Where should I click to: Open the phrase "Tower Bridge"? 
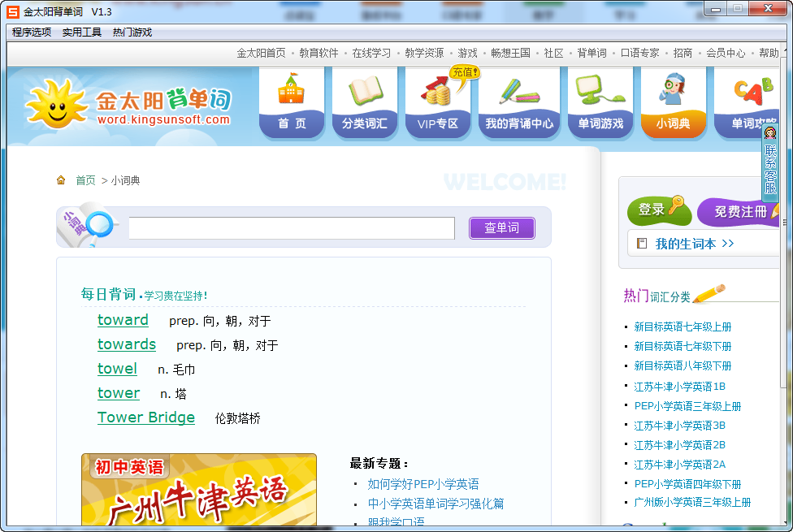coord(146,417)
